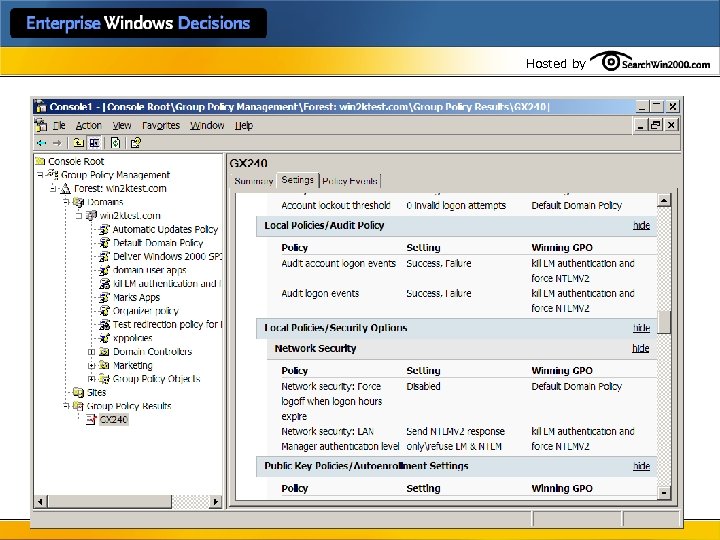Click the Forest win2ktest.com icon
The height and width of the screenshot is (540, 720).
(x=66, y=188)
